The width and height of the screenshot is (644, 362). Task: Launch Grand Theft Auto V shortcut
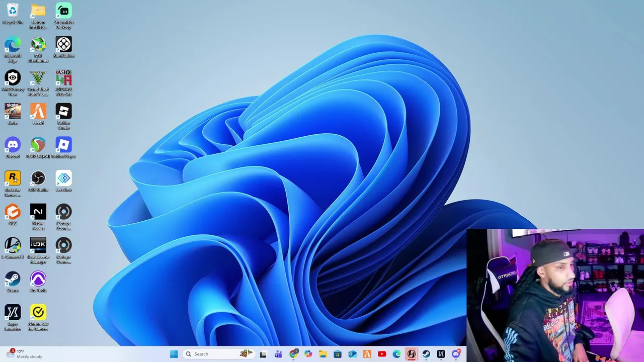[38, 83]
